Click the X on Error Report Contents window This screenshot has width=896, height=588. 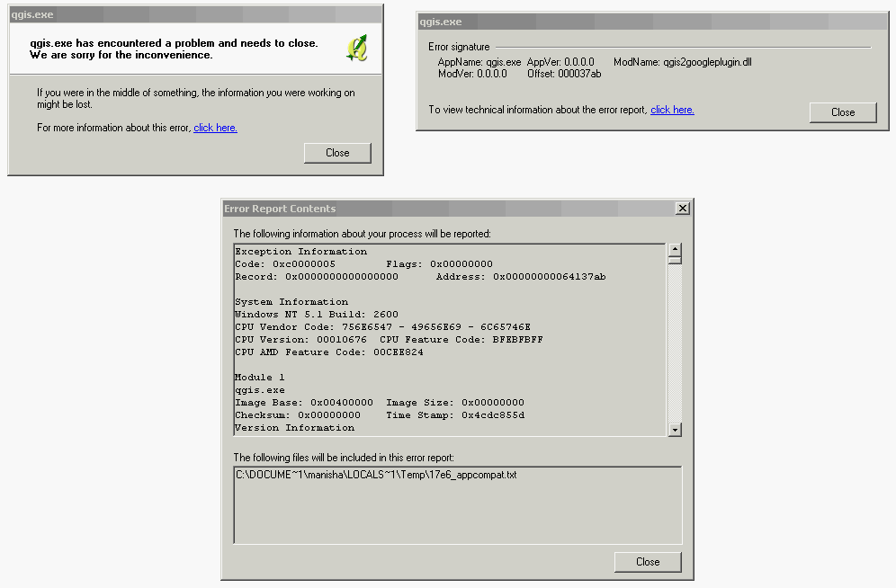click(682, 208)
